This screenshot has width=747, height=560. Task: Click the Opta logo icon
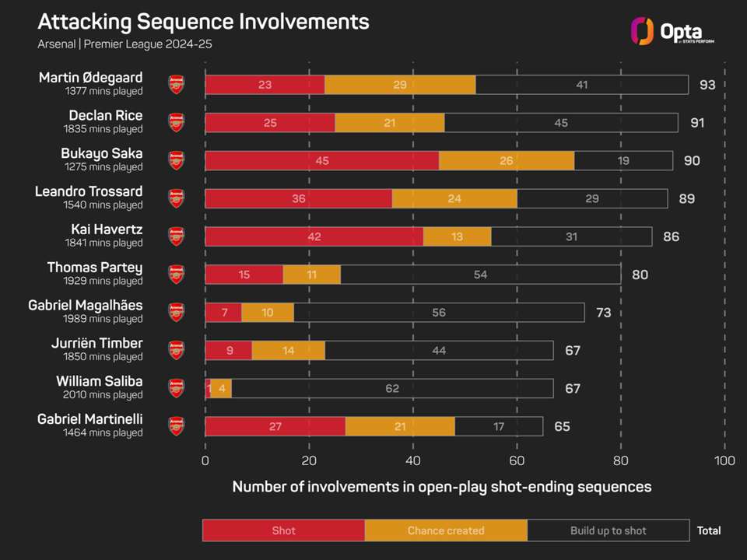click(641, 32)
